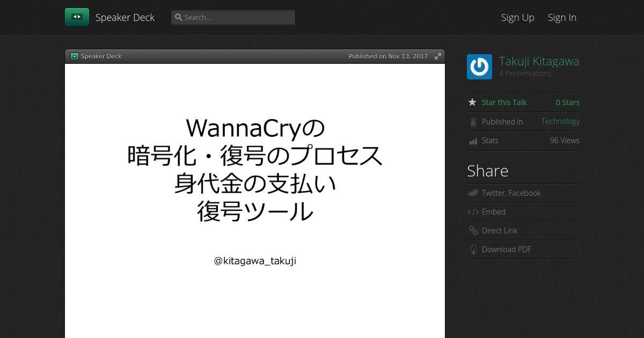Screen dimensions: 644x338
Task: Click the small Speaker Deck icon in player header
Action: pos(75,56)
